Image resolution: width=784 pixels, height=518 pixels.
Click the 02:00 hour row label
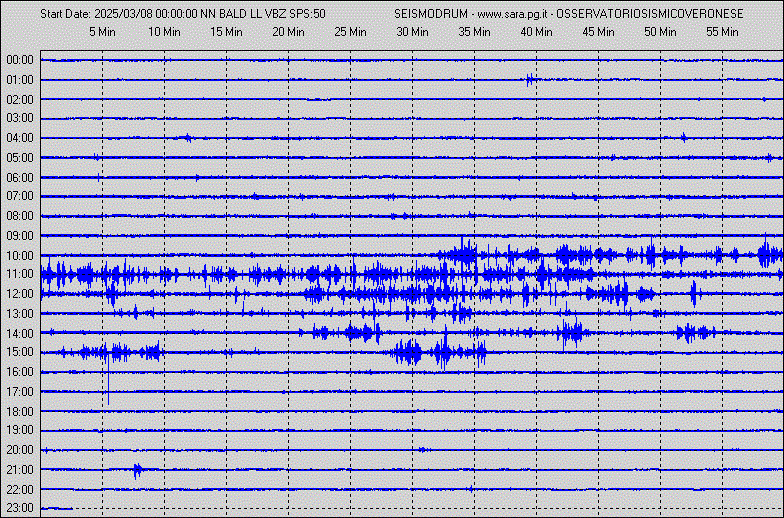20,100
